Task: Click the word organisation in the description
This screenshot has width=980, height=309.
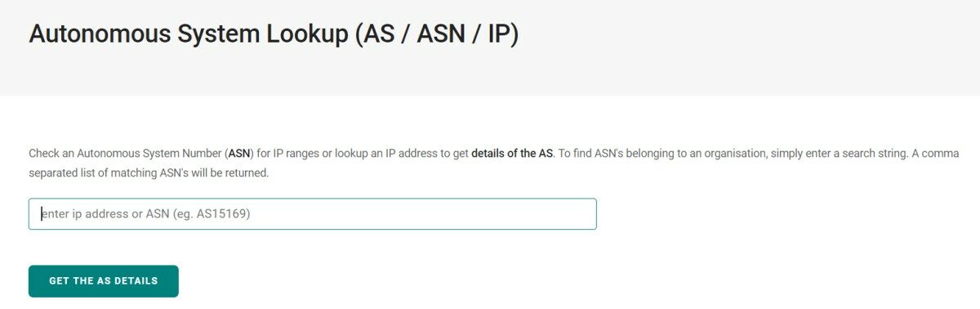Action: [735, 153]
